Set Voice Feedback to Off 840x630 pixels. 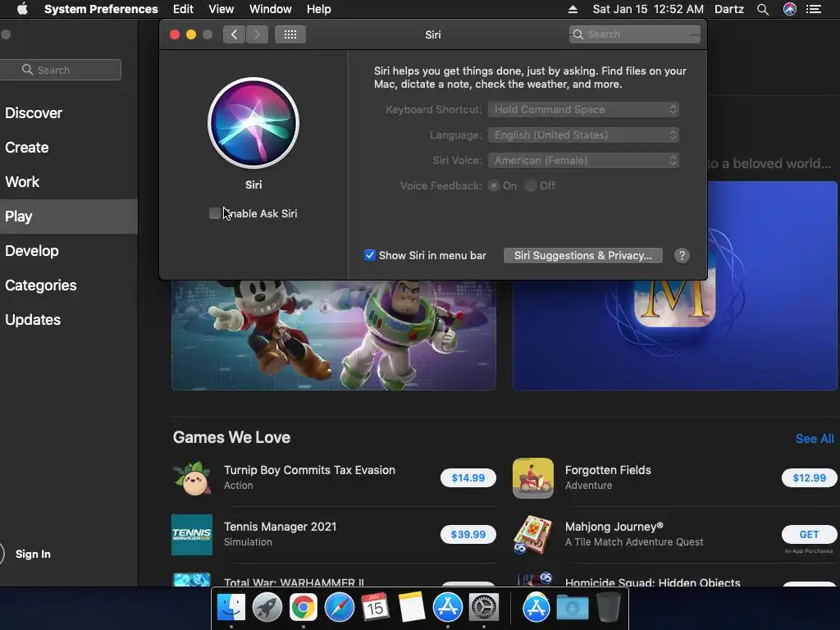coord(531,185)
